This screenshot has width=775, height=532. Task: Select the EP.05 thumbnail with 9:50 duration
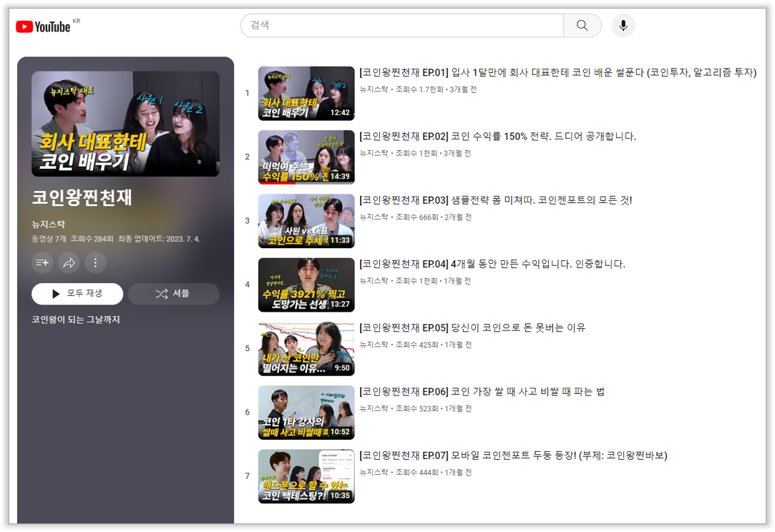pyautogui.click(x=306, y=349)
